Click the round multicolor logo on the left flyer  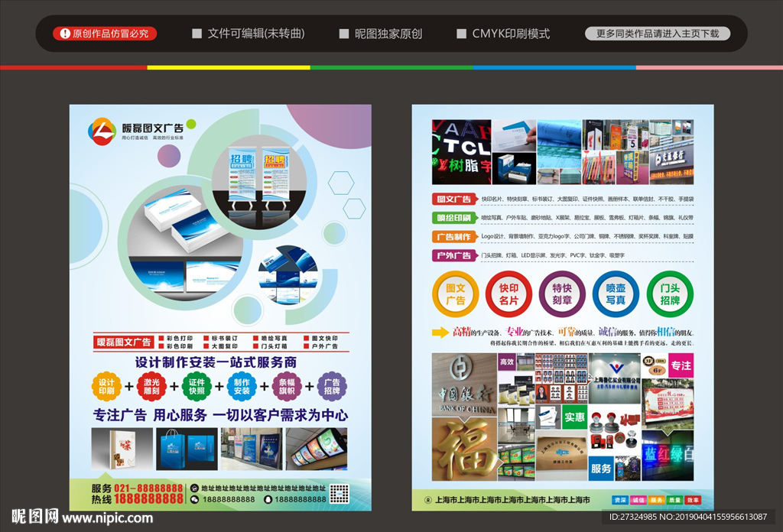pos(102,131)
